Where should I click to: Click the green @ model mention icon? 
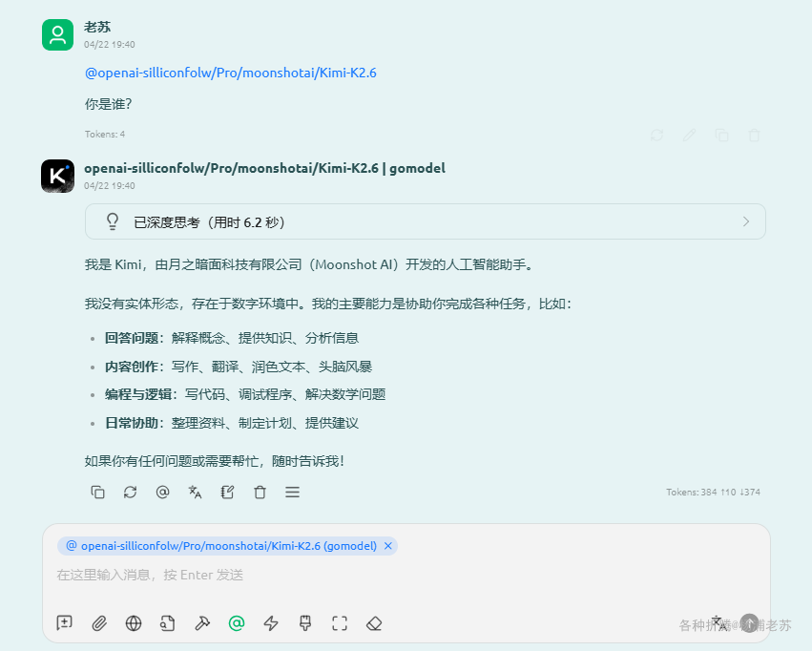(x=237, y=623)
